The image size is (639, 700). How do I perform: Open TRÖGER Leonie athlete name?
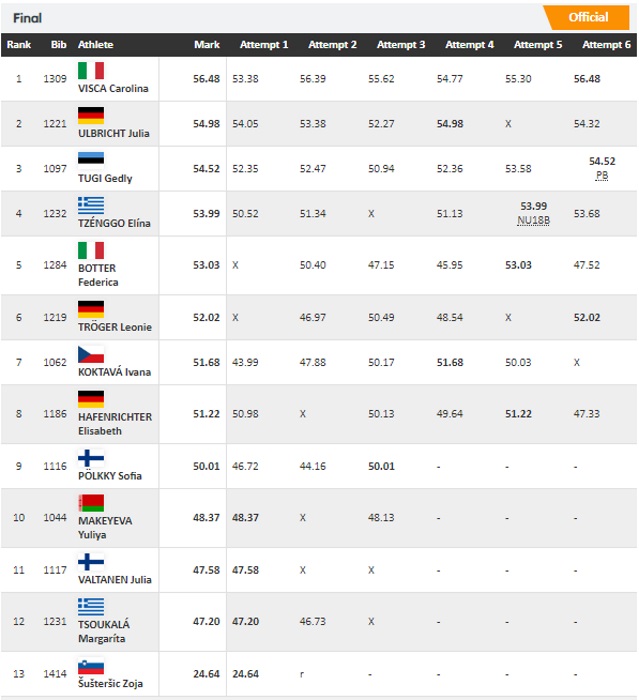coord(115,327)
